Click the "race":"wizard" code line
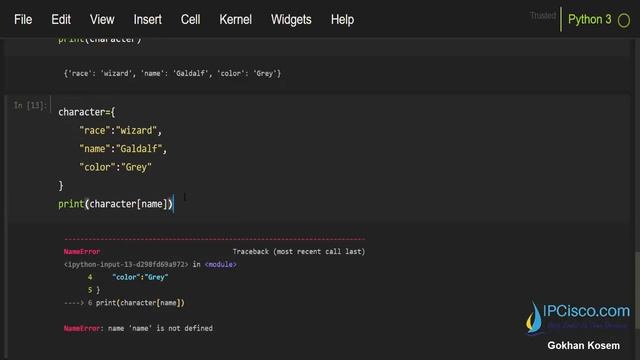The height and width of the screenshot is (360, 640). [120, 131]
